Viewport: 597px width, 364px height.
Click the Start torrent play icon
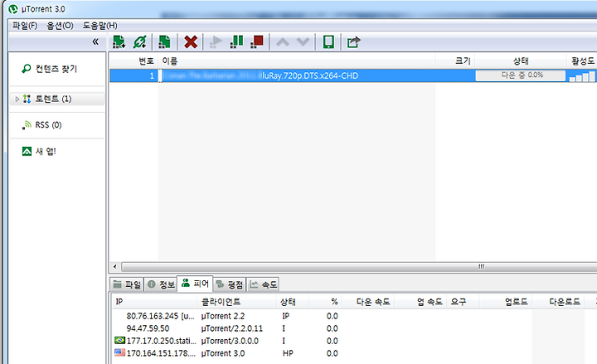coord(216,42)
